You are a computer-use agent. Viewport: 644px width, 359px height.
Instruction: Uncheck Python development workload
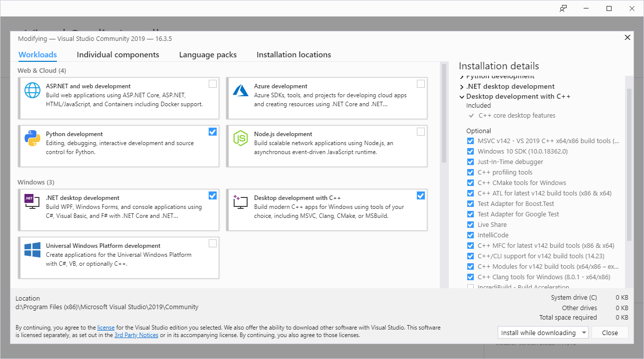click(213, 132)
